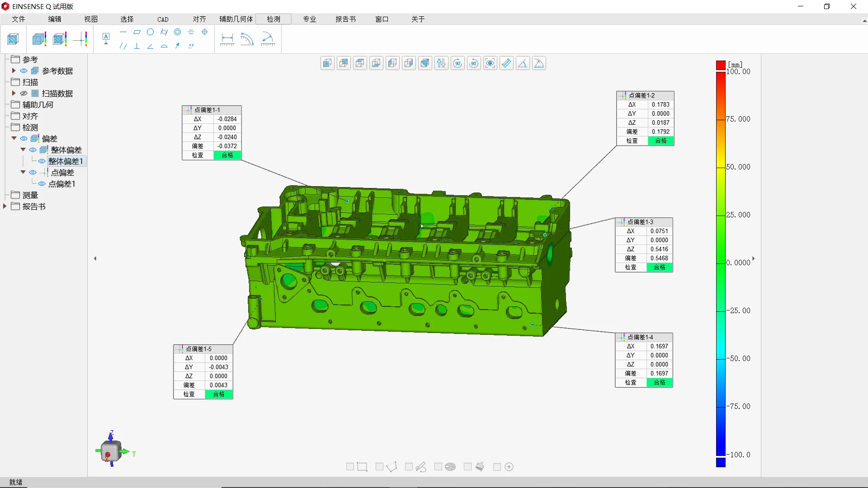
Task: Open the 报告书 menu tab
Action: point(345,19)
